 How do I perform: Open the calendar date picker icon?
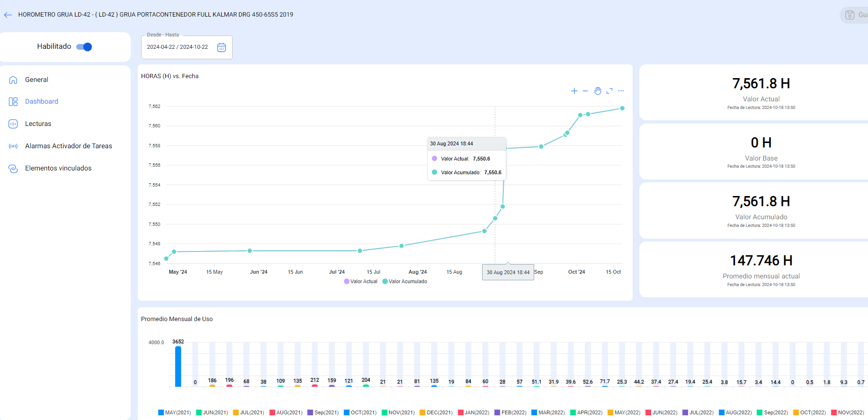[221, 47]
